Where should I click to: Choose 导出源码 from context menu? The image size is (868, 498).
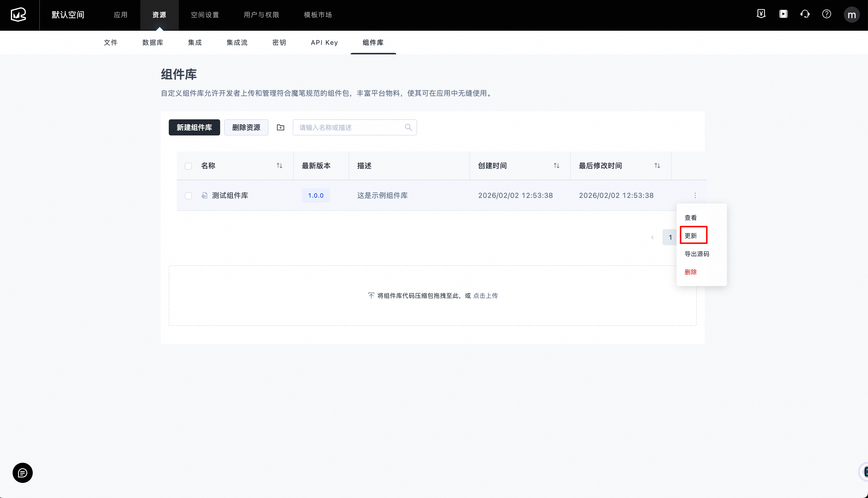pyautogui.click(x=696, y=254)
